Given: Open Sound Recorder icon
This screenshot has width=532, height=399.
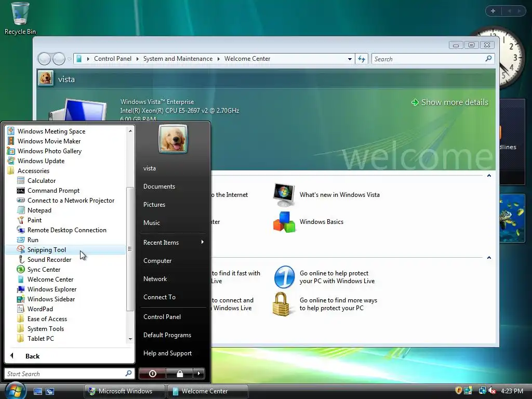Looking at the screenshot, I should coord(21,259).
